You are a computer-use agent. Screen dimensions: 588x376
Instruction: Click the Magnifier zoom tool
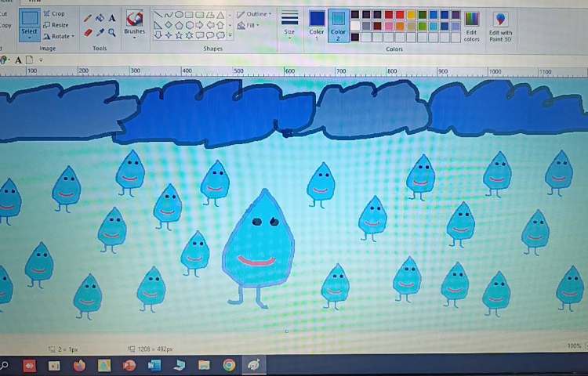[x=112, y=33]
